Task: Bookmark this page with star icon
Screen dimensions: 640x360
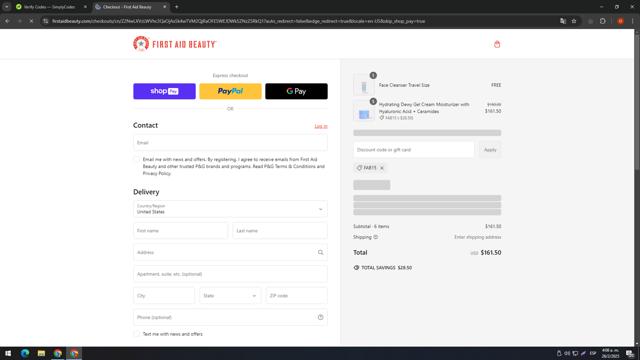Action: (x=574, y=21)
